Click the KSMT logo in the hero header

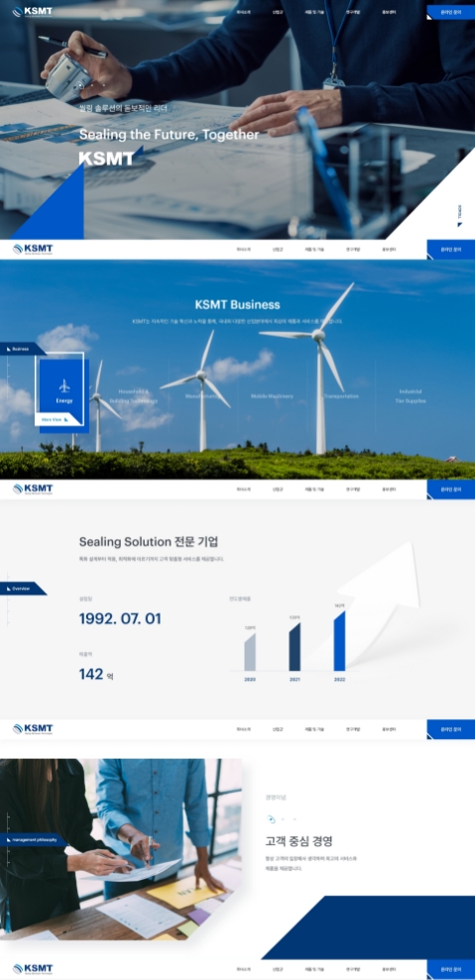pos(33,12)
